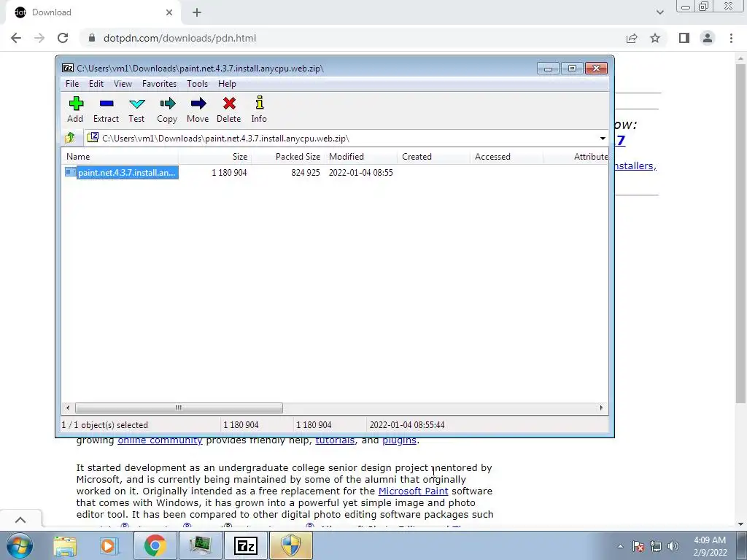Open Windows Explorer from the taskbar
The height and width of the screenshot is (560, 747).
[x=65, y=545]
